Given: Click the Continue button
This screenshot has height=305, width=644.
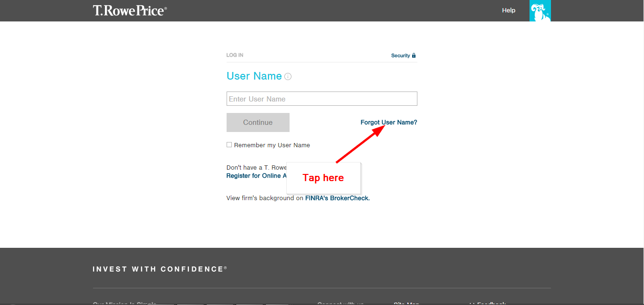Looking at the screenshot, I should (258, 122).
